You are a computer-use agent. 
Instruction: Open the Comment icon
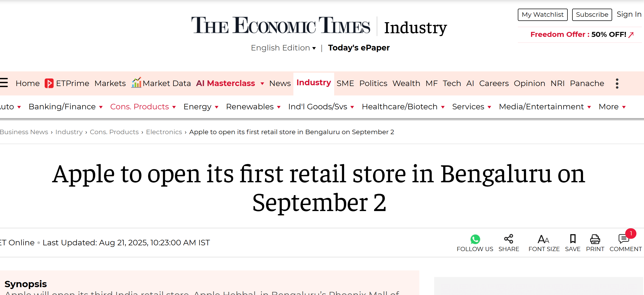click(624, 239)
